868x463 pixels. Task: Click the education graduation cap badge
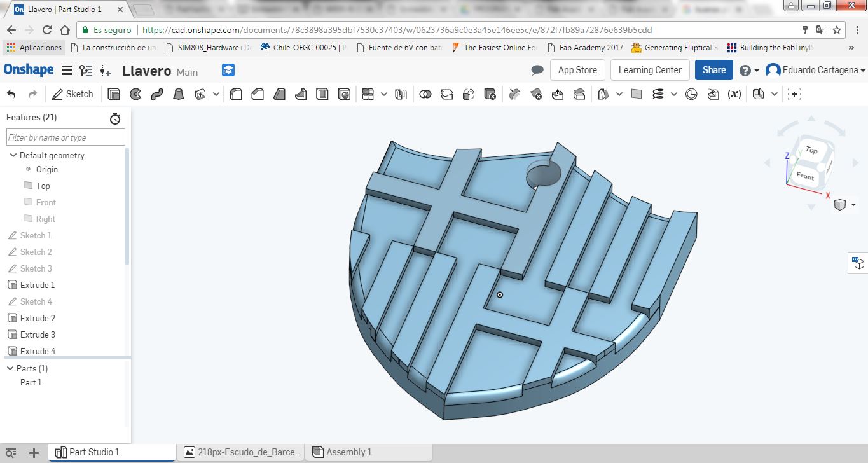pyautogui.click(x=228, y=70)
